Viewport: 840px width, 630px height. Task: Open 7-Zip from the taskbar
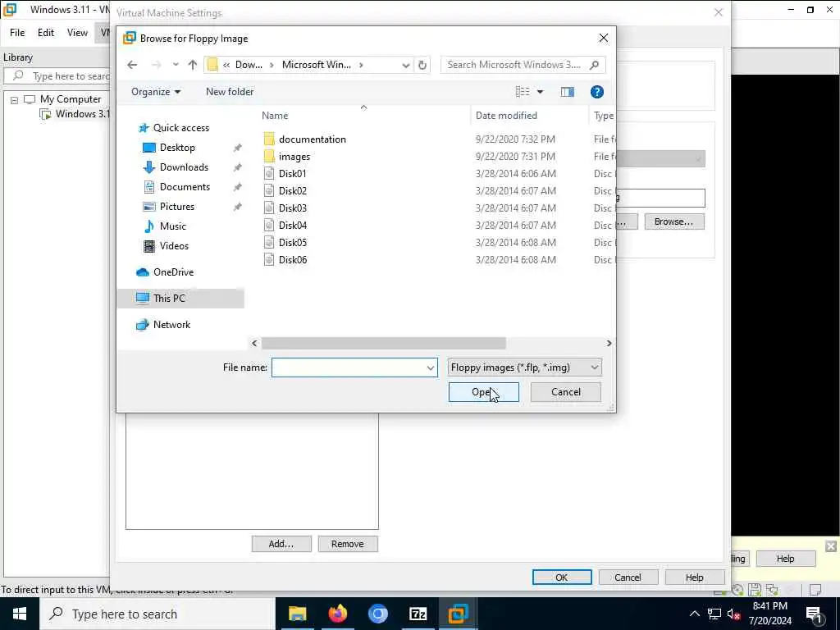(418, 614)
